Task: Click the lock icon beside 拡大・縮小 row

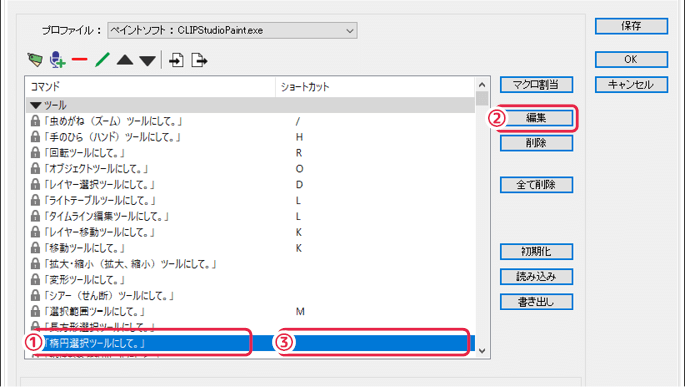Action: point(35,264)
